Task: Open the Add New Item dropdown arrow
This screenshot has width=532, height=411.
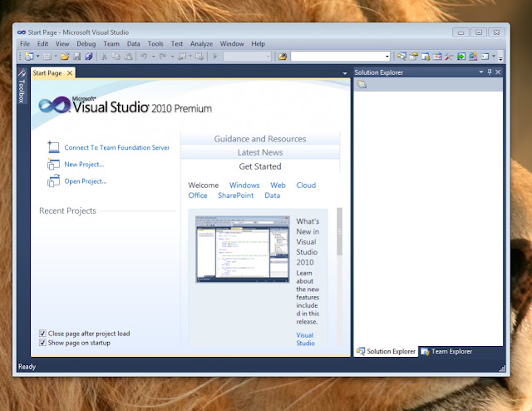Action: pos(56,57)
